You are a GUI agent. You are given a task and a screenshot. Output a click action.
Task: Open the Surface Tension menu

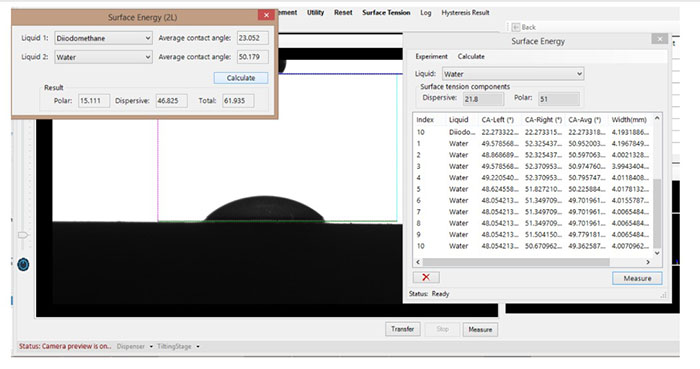click(386, 12)
